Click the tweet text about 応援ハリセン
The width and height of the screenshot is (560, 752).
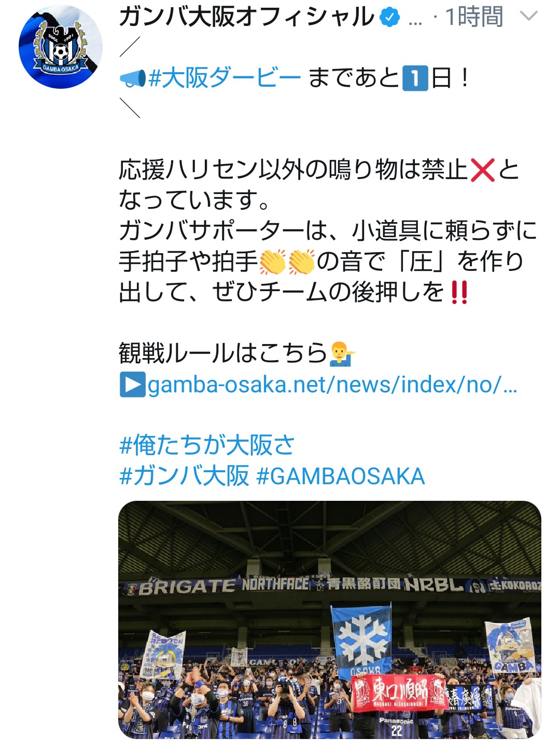coord(328,231)
